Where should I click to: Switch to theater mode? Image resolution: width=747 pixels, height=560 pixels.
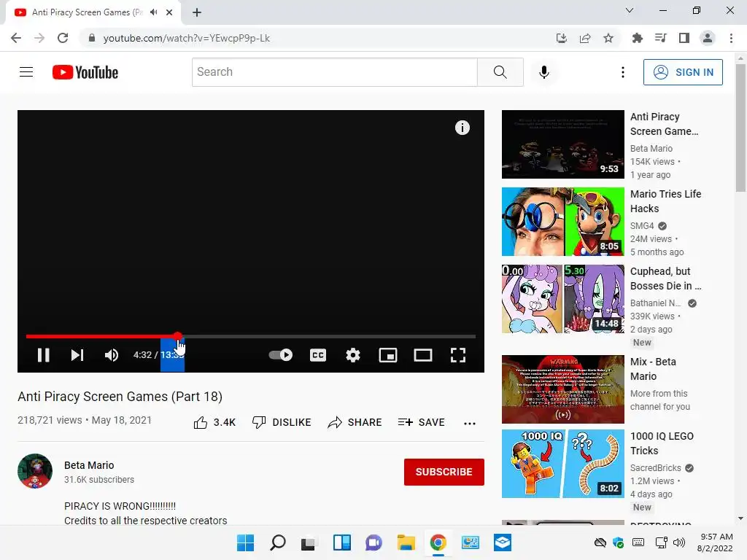423,355
